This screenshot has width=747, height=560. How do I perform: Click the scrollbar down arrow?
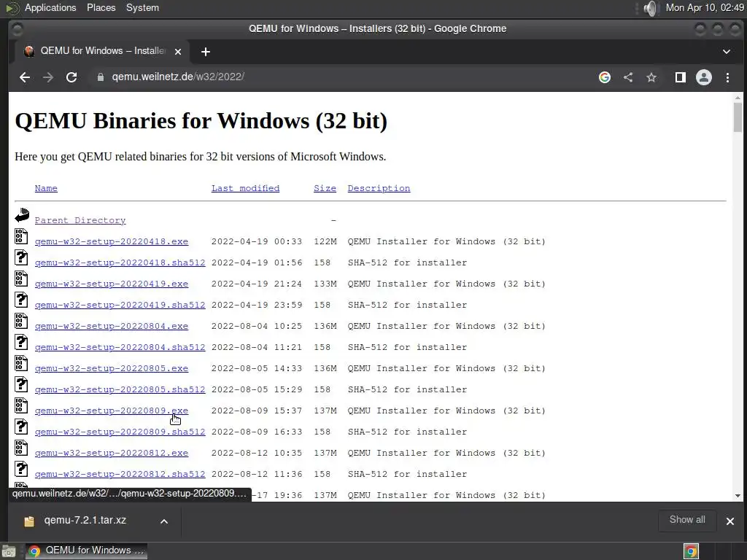(x=738, y=496)
